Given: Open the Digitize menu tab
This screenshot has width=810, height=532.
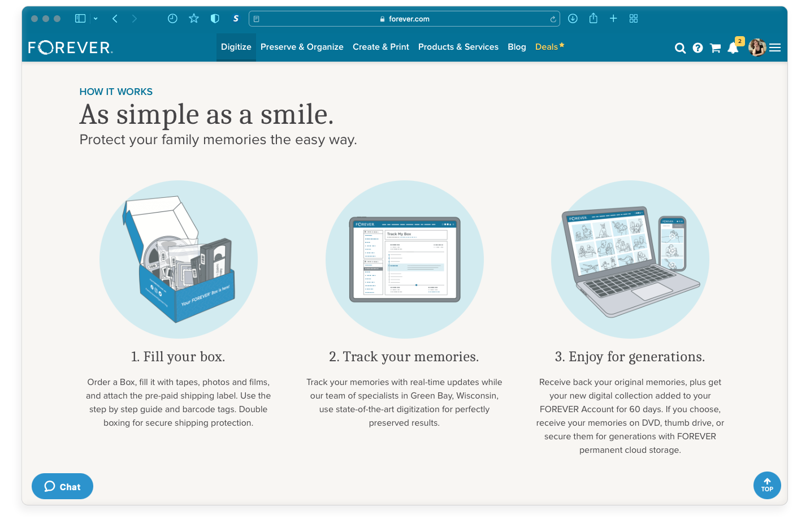Looking at the screenshot, I should click(x=236, y=47).
